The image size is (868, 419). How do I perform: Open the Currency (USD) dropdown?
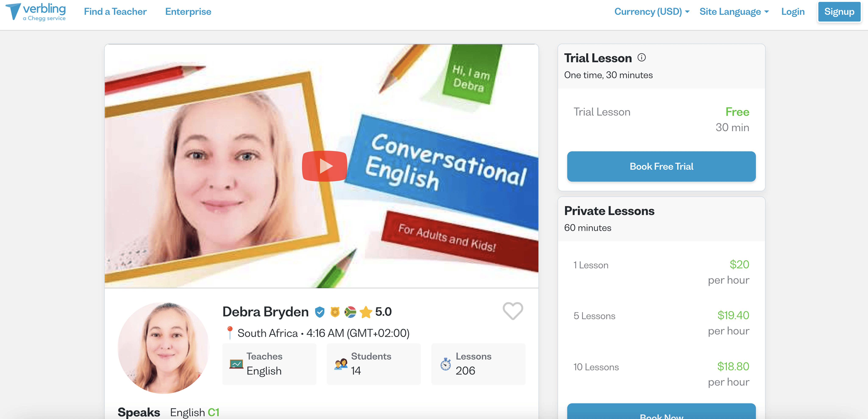tap(651, 12)
